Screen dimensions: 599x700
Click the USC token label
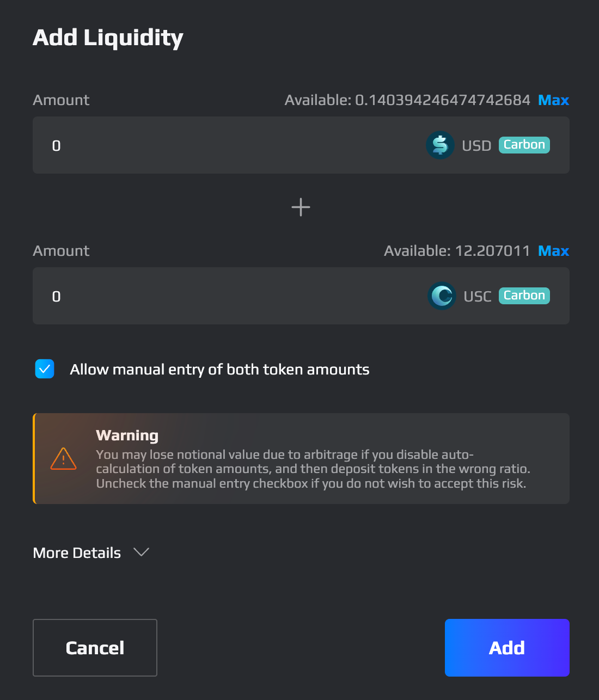pos(478,297)
